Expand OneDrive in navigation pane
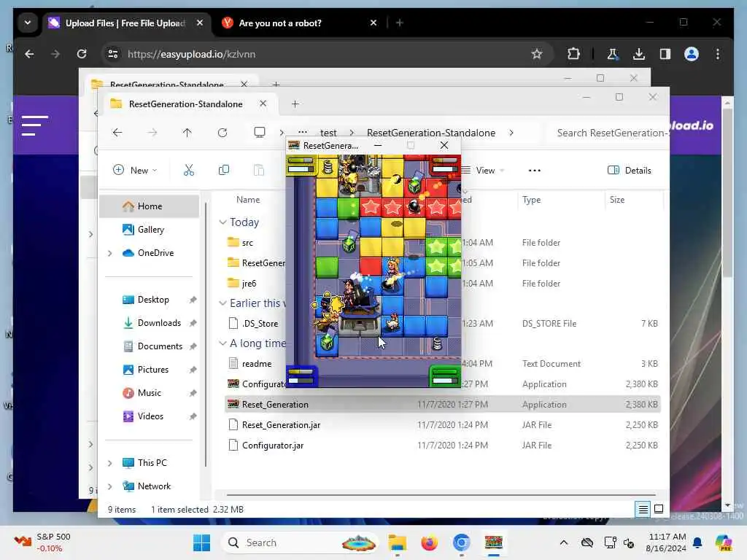Screen dimensions: 747x560 110,253
